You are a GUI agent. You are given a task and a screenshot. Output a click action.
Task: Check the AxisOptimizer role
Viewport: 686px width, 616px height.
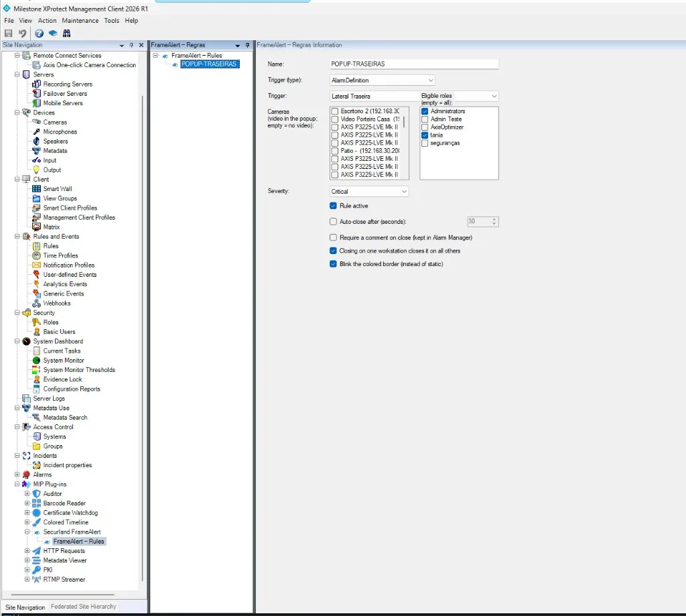[x=425, y=127]
